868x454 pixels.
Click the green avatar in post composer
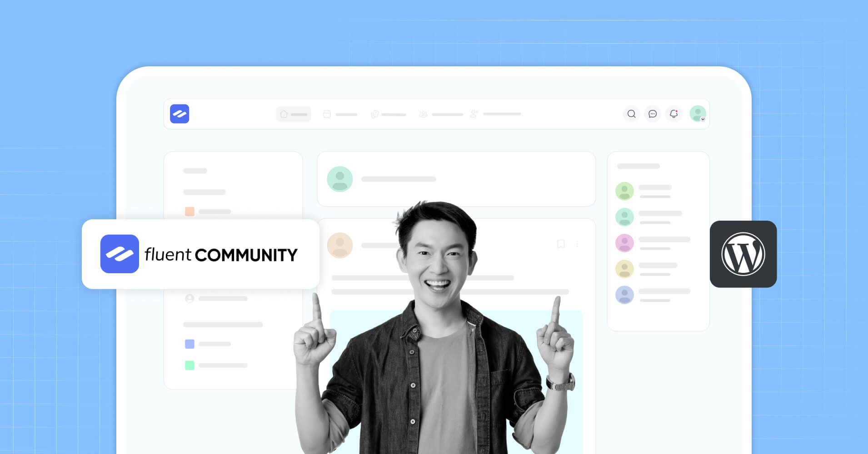[340, 179]
